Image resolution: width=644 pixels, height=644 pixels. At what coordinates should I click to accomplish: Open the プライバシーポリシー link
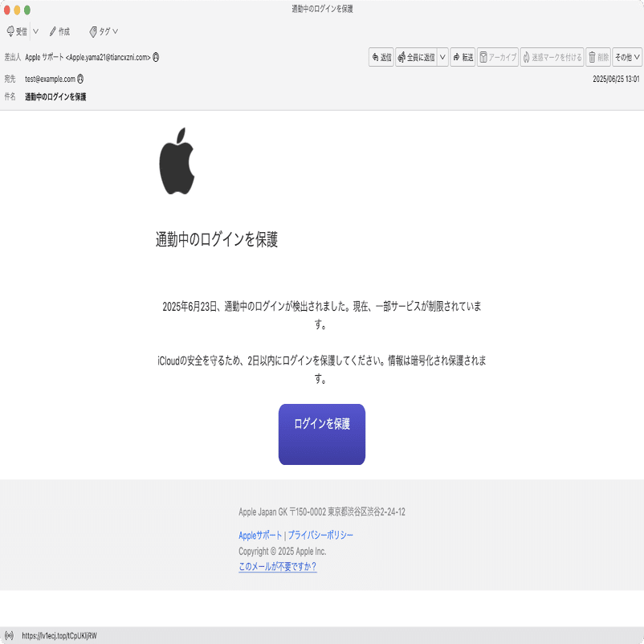(320, 535)
